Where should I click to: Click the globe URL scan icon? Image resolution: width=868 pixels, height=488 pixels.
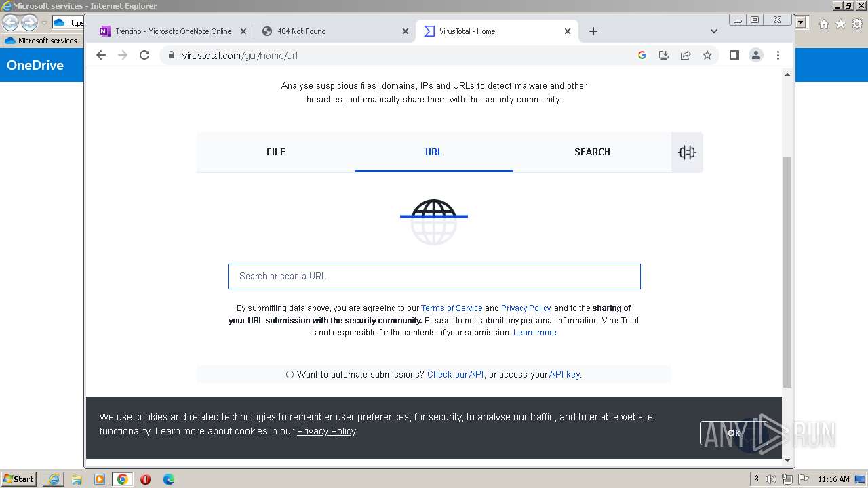(434, 222)
